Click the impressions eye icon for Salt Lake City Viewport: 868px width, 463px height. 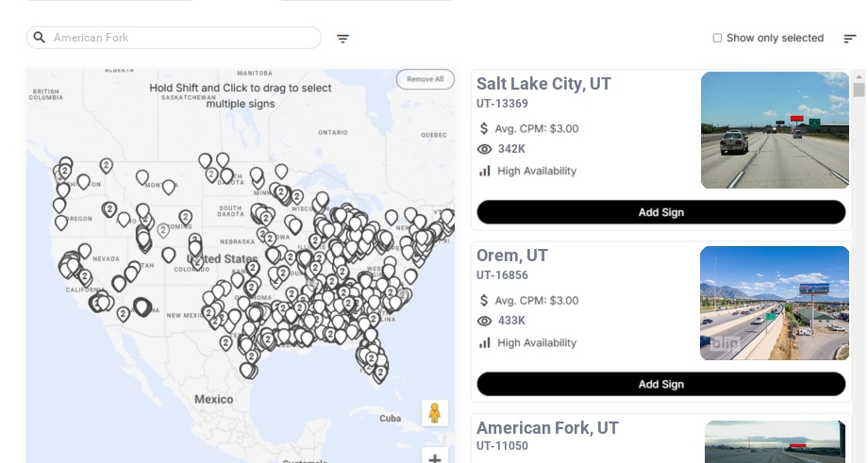[x=485, y=149]
